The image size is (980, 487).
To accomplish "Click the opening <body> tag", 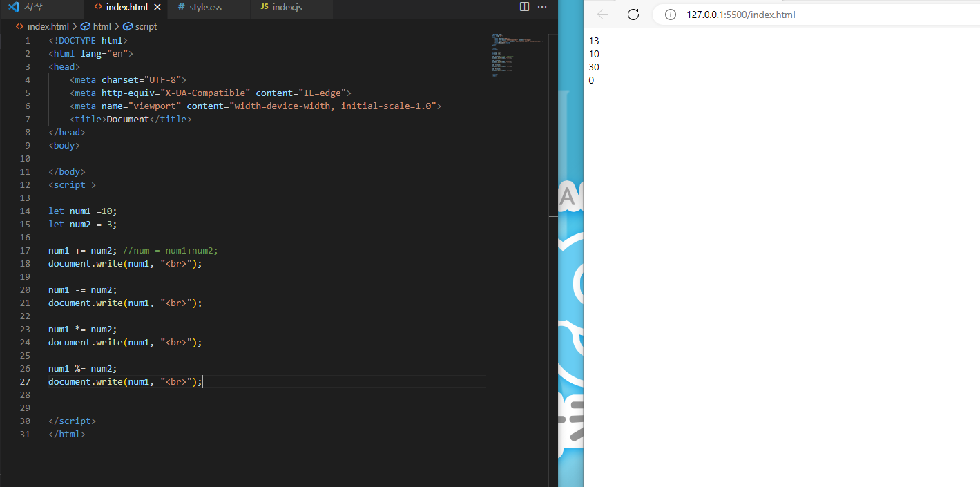I will [64, 146].
